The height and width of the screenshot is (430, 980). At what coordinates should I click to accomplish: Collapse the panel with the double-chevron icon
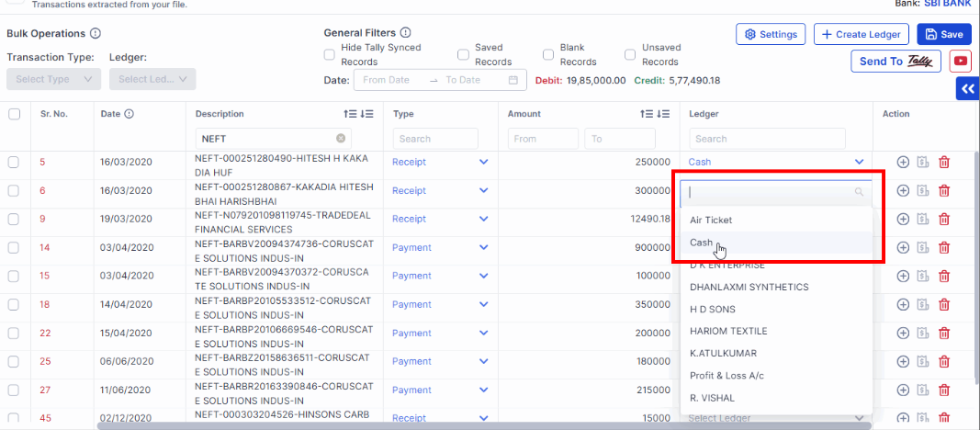pos(967,88)
